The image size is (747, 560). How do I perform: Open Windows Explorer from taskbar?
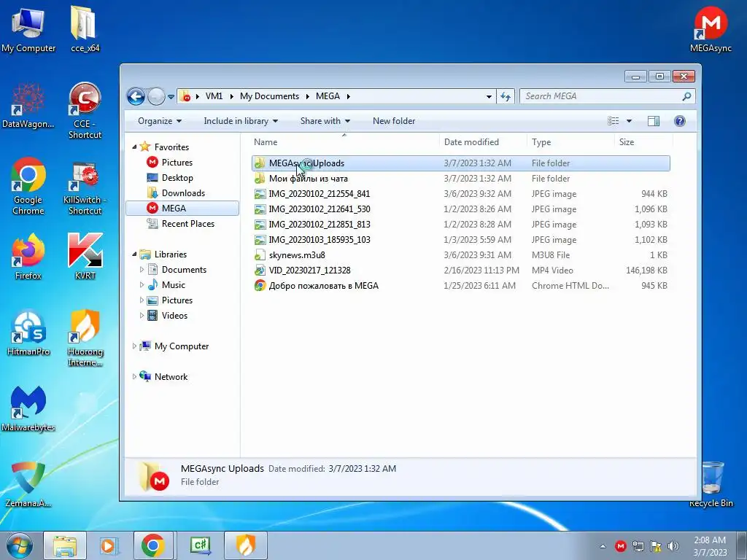click(x=65, y=545)
